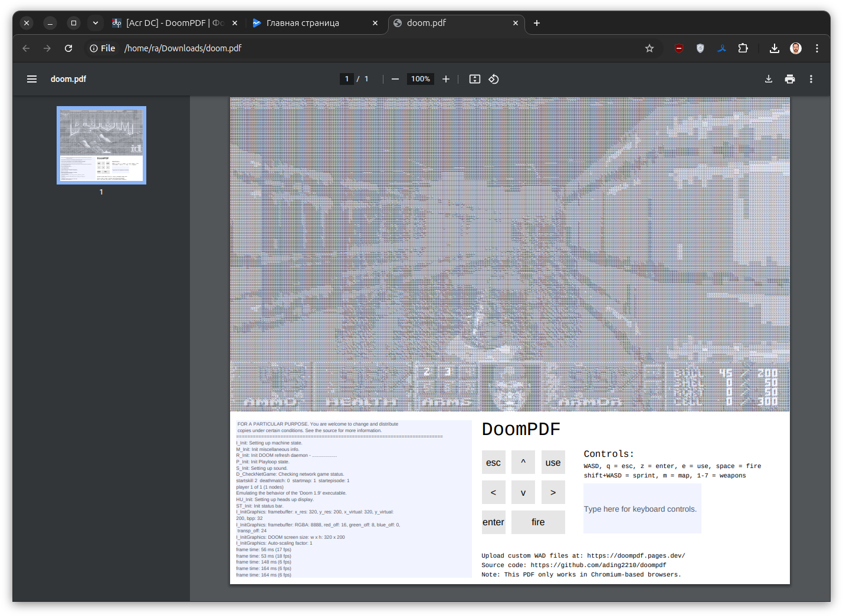Click the doompdf.pages.dev URL text
This screenshot has height=616, width=843.
tap(636, 556)
